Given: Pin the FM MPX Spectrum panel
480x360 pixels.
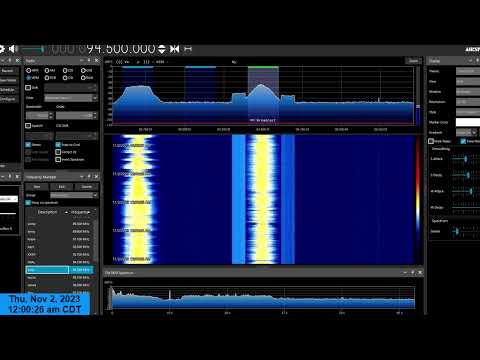Looking at the screenshot, I should click(413, 272).
